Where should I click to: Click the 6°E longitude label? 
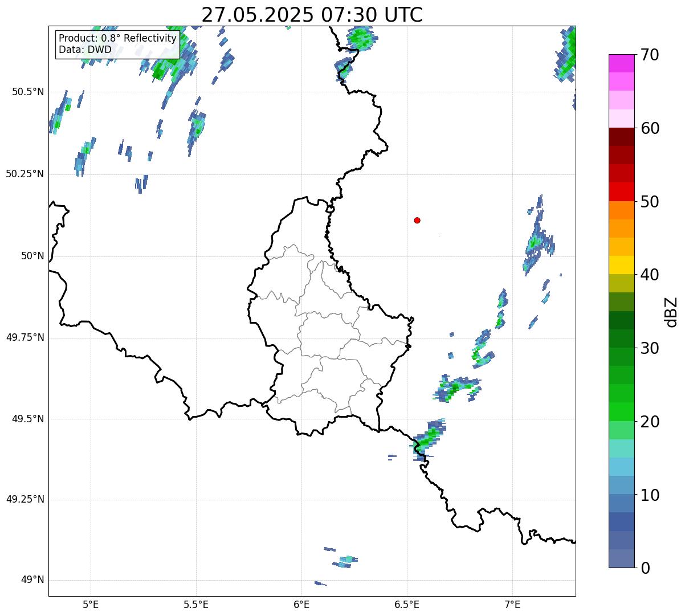(301, 604)
